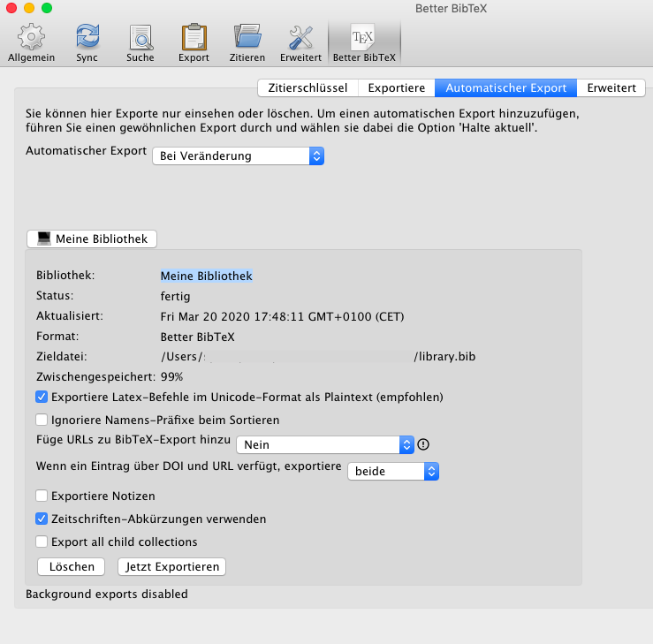Click the info icon next to URL dropdown
This screenshot has height=644, width=653.
(x=423, y=444)
